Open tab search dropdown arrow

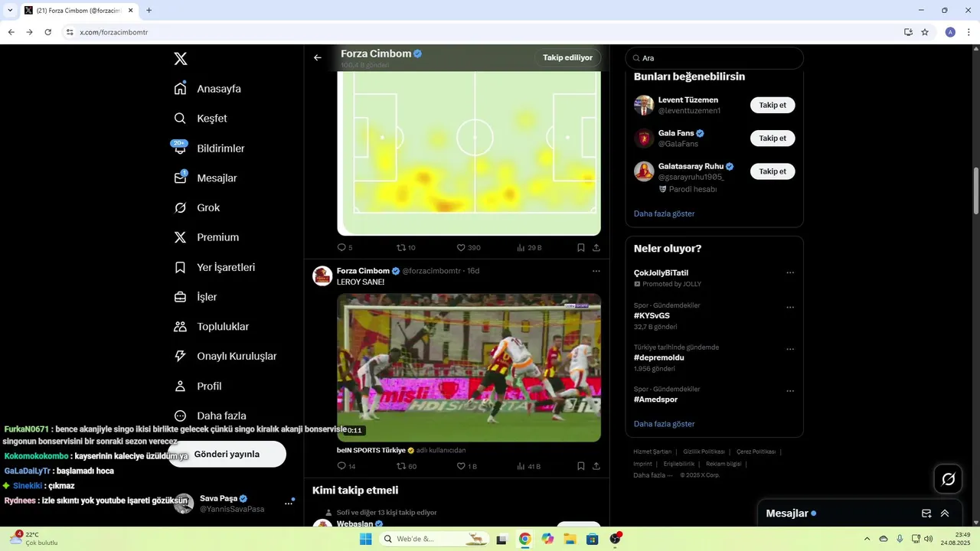10,10
